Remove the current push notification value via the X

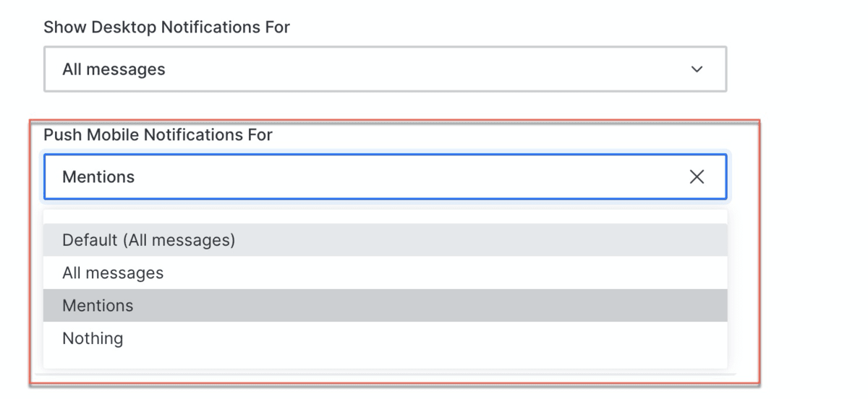tap(697, 177)
